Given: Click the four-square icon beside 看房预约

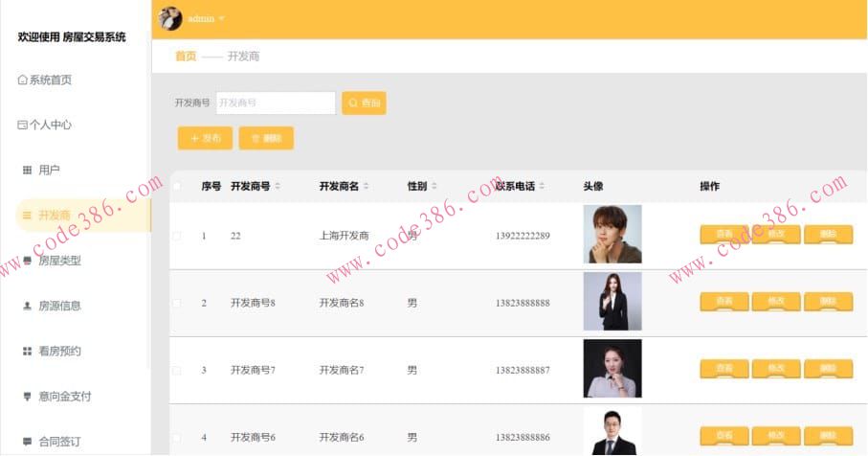Looking at the screenshot, I should (x=27, y=351).
